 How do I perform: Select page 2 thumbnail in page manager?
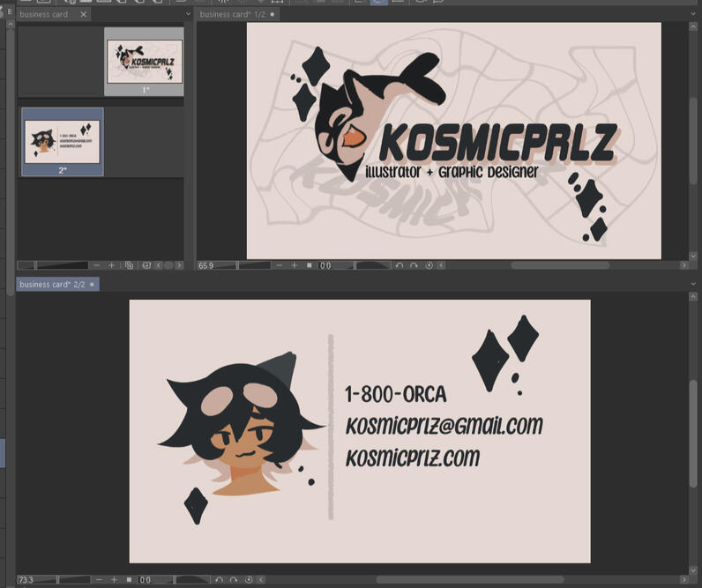point(63,141)
